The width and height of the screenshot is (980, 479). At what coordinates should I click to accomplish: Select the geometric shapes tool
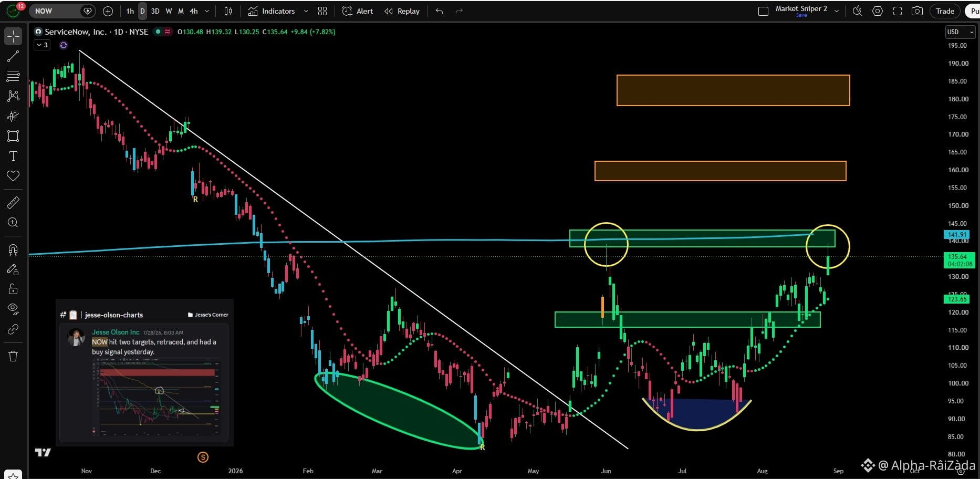[13, 136]
